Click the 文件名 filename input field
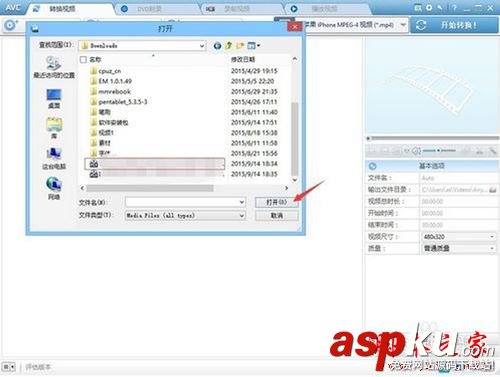500x377 pixels. coord(182,202)
